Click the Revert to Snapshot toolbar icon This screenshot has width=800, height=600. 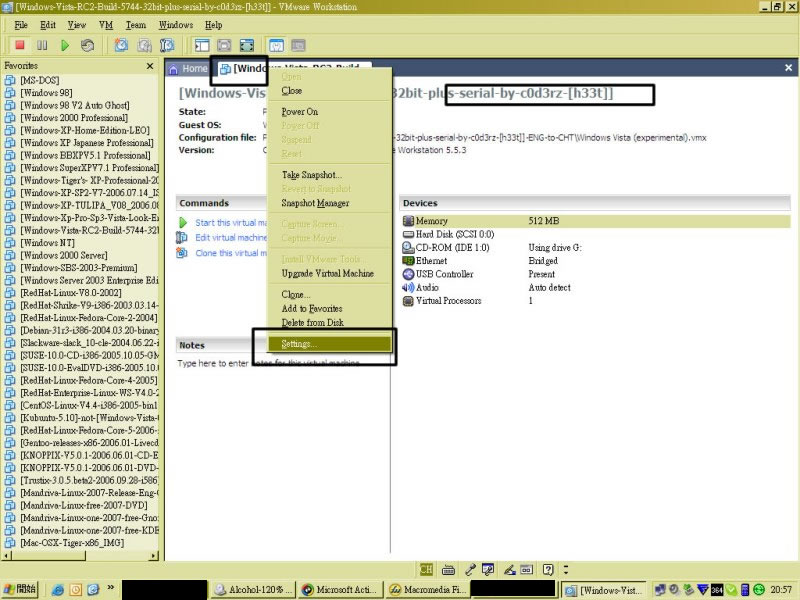pyautogui.click(x=144, y=45)
